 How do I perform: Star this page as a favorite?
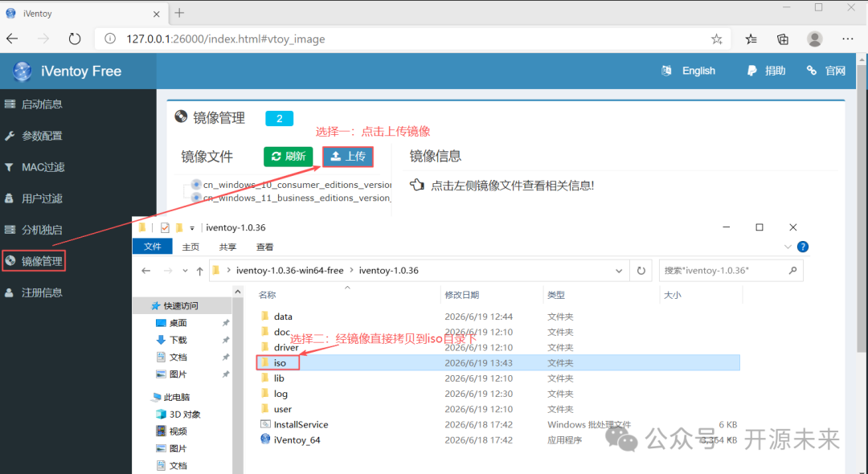coord(716,39)
